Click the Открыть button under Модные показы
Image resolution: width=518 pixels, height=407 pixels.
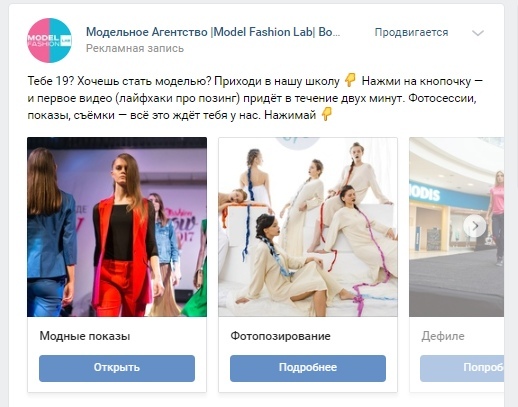(x=117, y=368)
